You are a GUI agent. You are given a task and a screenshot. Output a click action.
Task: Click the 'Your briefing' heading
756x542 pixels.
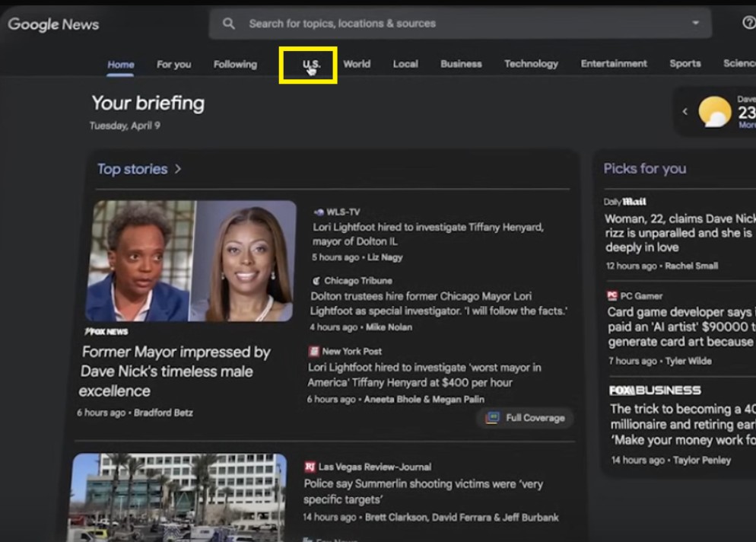coord(148,103)
